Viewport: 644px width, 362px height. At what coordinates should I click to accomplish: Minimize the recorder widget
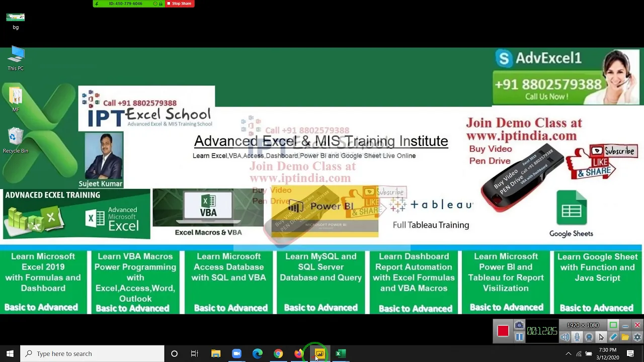pyautogui.click(x=625, y=326)
